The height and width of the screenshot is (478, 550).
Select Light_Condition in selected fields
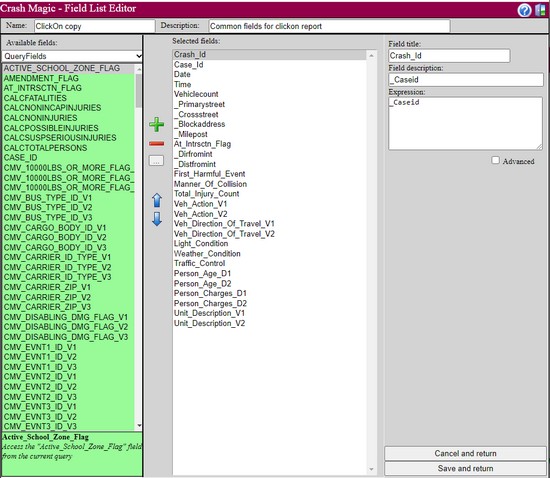(x=269, y=243)
